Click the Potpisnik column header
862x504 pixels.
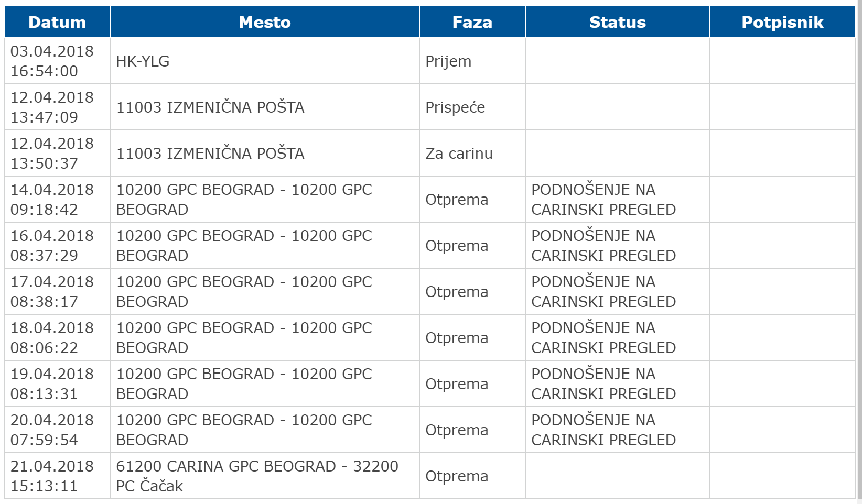tap(782, 22)
